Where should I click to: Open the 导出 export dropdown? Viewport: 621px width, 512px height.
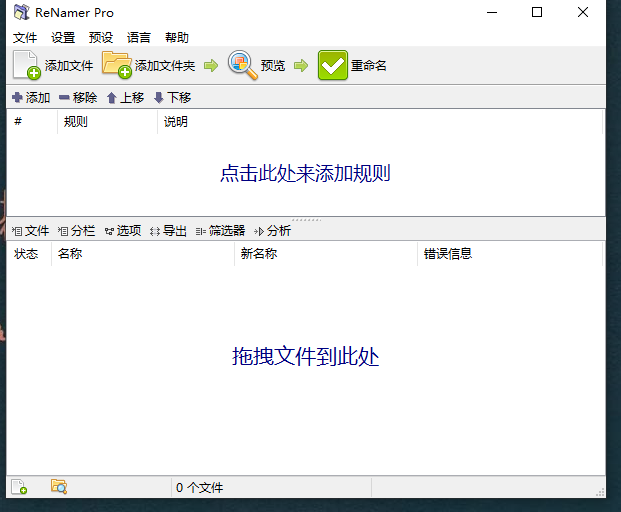click(x=168, y=231)
